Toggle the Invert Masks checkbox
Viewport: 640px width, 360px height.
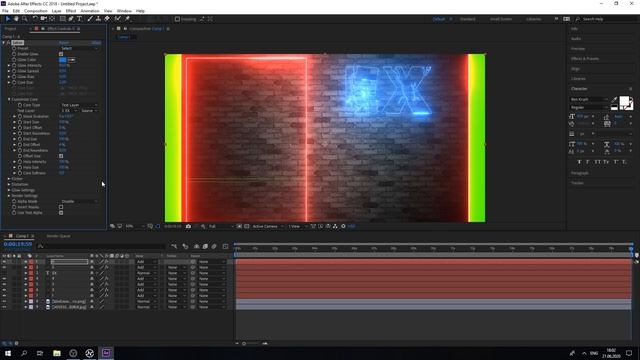(x=61, y=207)
